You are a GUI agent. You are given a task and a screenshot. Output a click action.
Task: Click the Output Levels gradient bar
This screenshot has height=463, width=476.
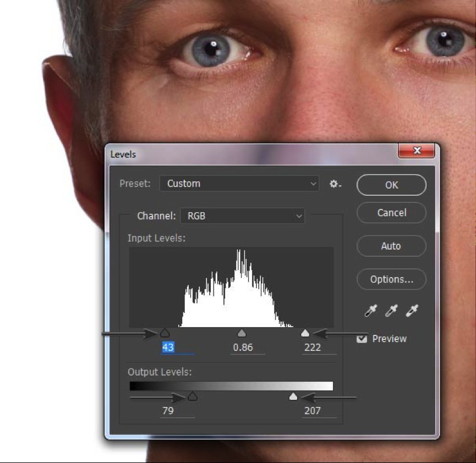[231, 386]
